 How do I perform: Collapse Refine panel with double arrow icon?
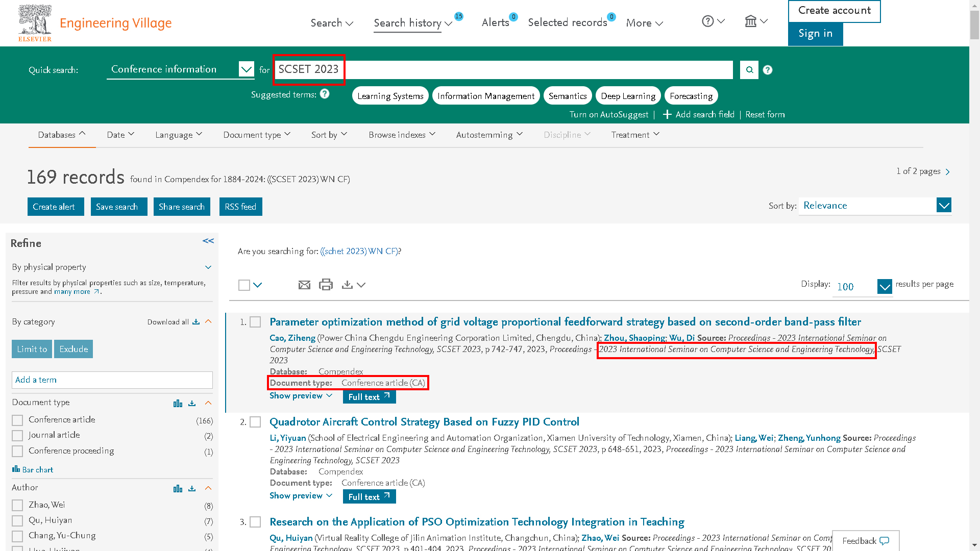(x=208, y=241)
